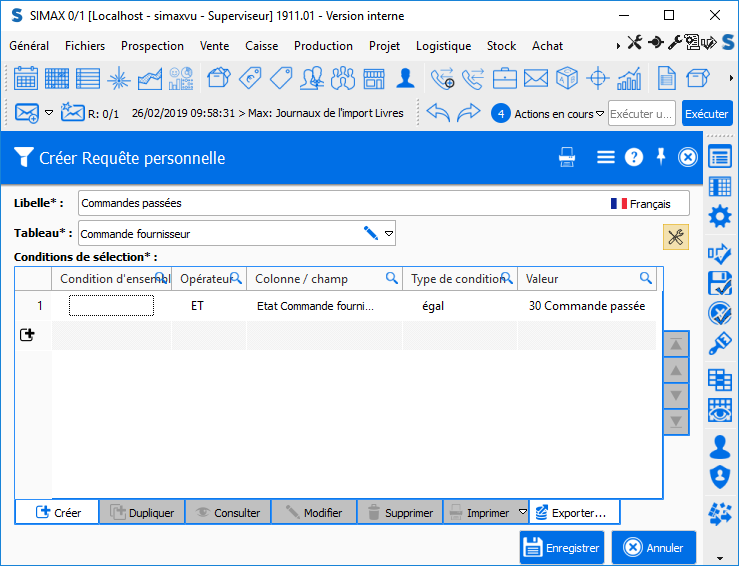Viewport: 739px width, 566px height.
Task: Select the Français language selector
Action: 641,203
